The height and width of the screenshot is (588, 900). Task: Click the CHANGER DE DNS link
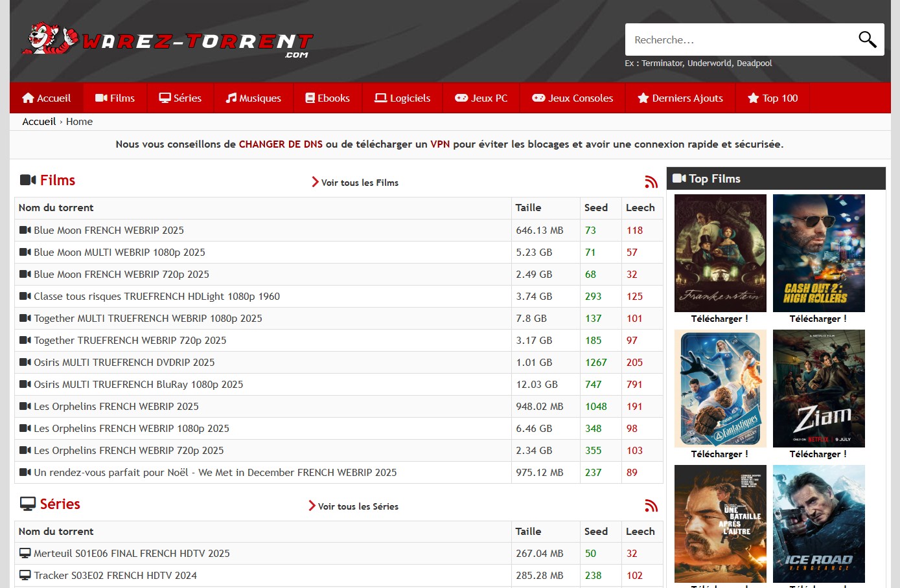coord(281,144)
